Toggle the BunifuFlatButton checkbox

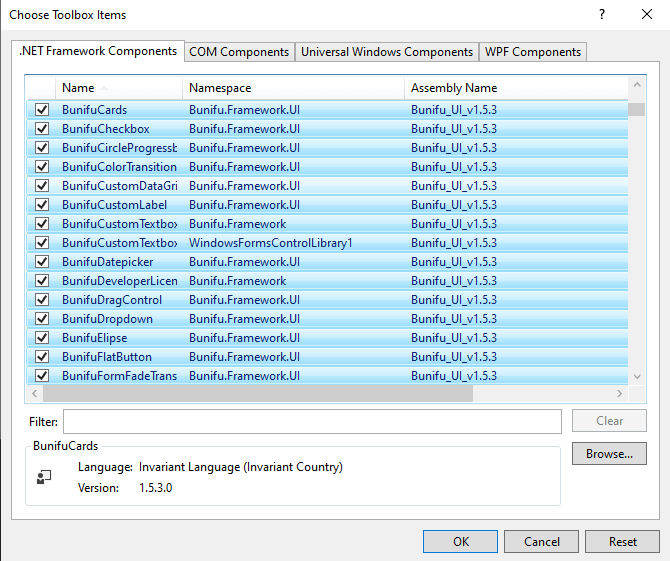pyautogui.click(x=42, y=357)
